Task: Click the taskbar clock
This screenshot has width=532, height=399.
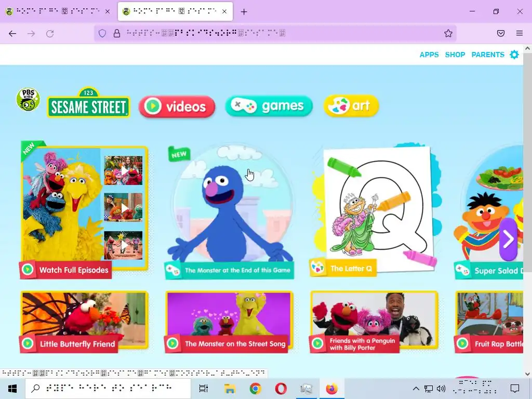Action: tap(475, 389)
